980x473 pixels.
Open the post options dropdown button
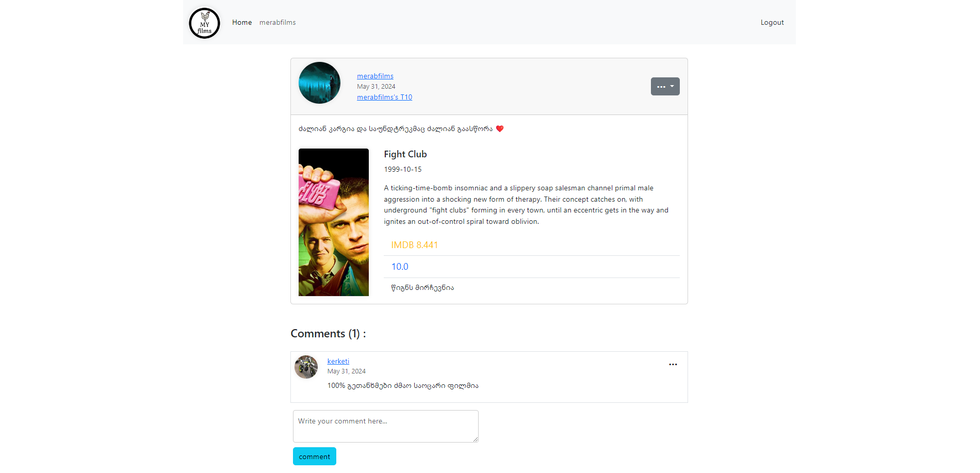(665, 87)
